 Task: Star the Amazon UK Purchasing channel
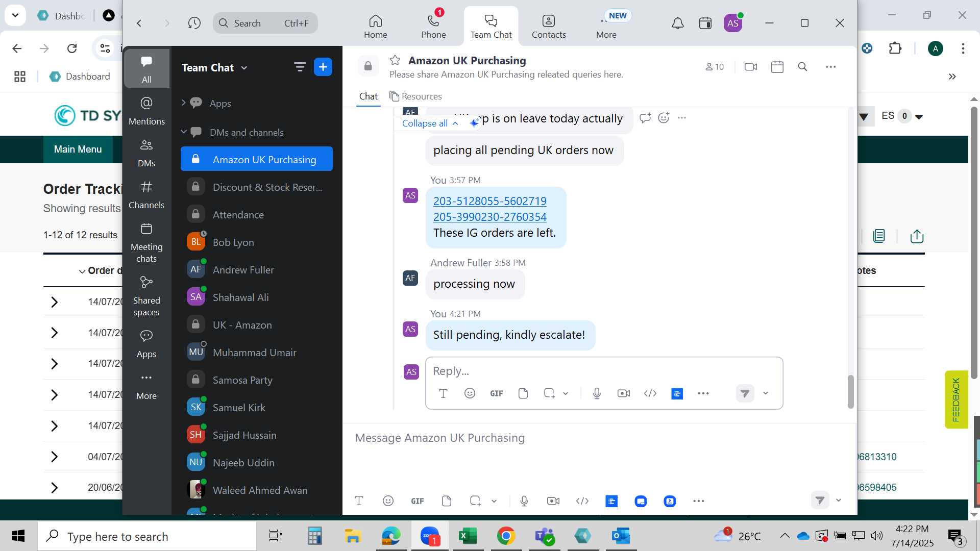395,60
